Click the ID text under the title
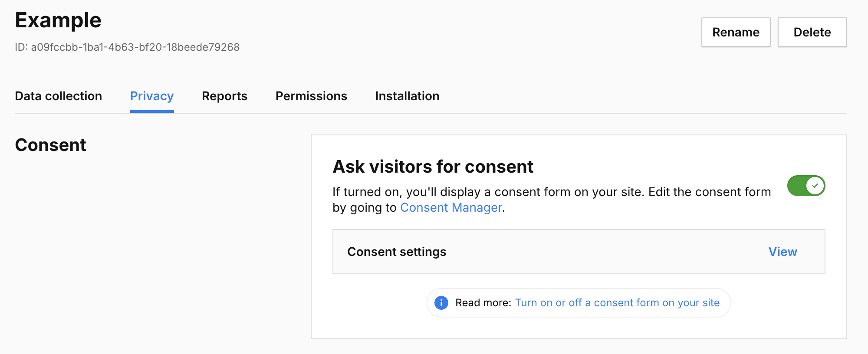Viewport: 868px width, 354px height. pyautogui.click(x=127, y=47)
